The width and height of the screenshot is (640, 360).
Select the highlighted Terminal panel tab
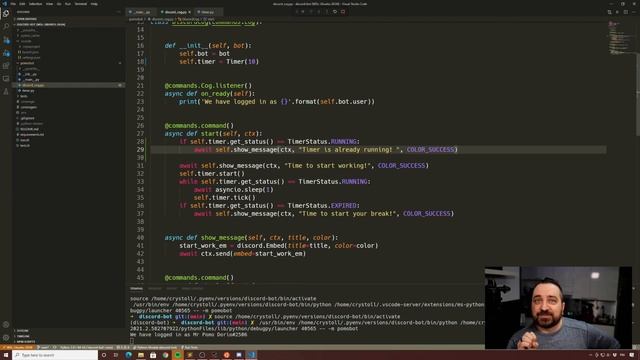[136, 289]
